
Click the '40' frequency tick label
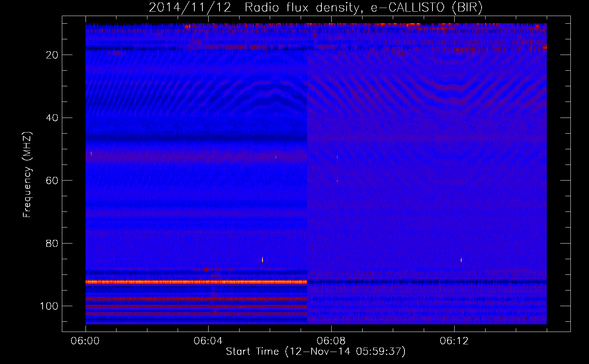(52, 118)
